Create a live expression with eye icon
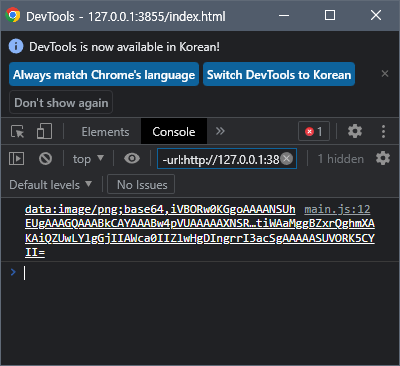 [132, 158]
